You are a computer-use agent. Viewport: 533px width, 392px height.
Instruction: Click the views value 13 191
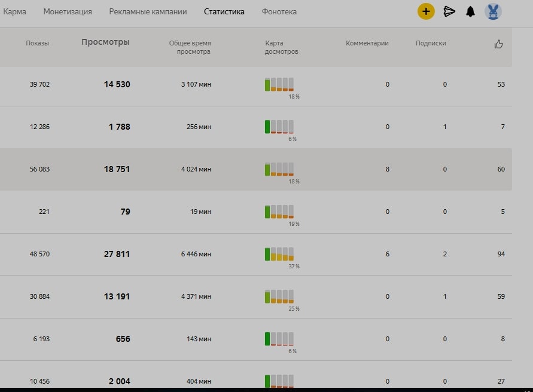[117, 296]
